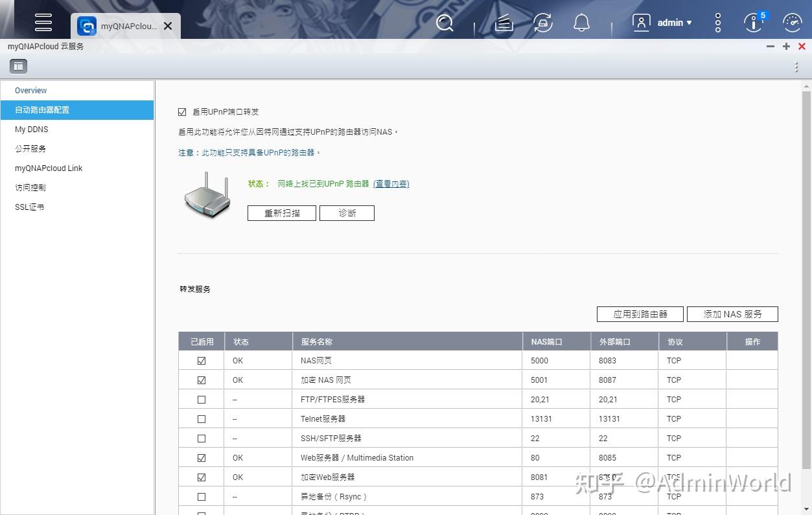Click the 重新扫描 button
Viewport: 812px width, 515px height.
(281, 212)
